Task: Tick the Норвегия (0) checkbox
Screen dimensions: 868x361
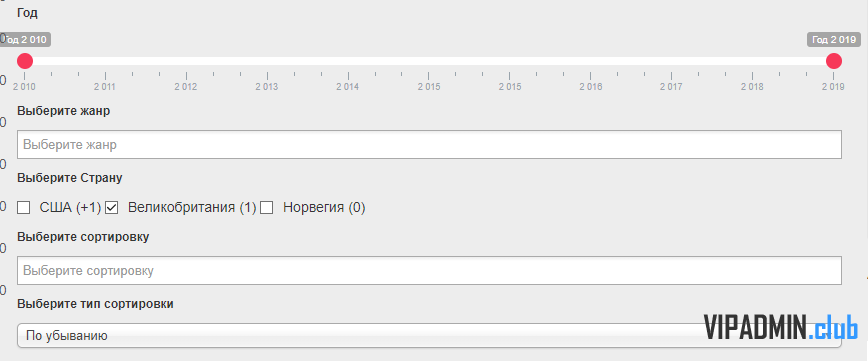Action: (267, 208)
